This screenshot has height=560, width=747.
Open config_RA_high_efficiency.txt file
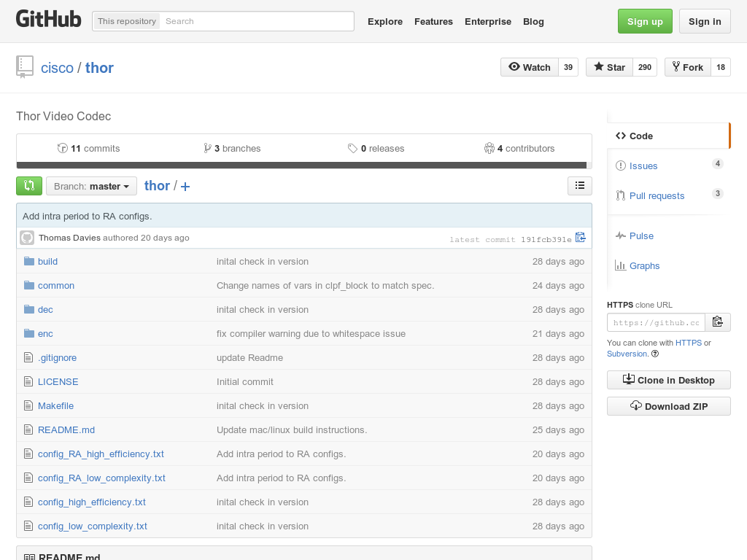coord(101,454)
